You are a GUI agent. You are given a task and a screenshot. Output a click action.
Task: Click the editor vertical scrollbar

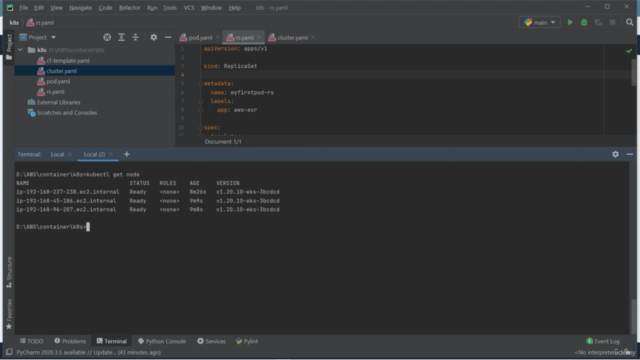click(x=633, y=72)
